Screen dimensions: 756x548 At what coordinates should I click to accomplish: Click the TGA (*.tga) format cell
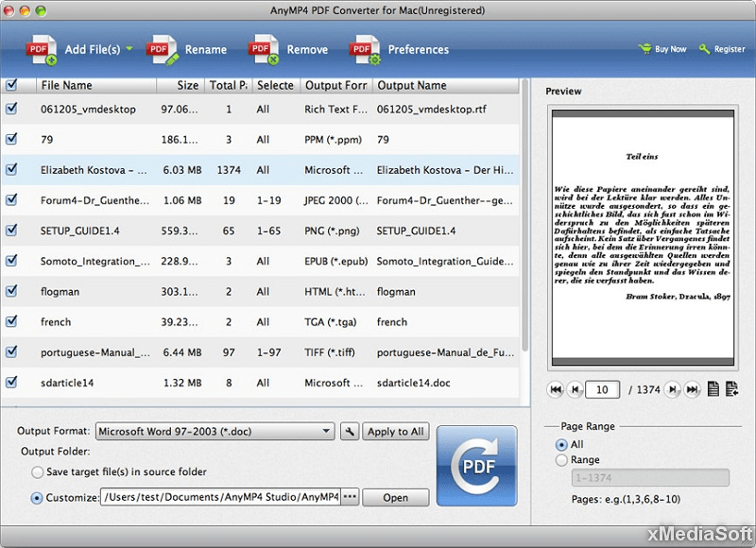tap(330, 321)
